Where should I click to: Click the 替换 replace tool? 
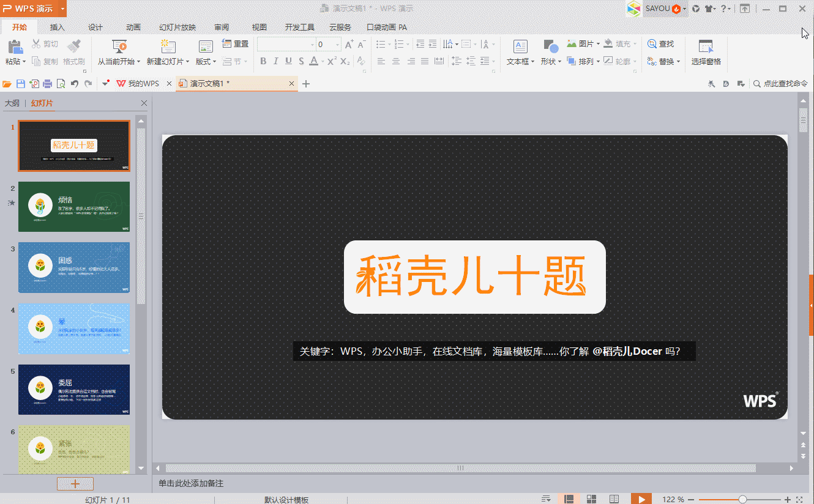664,61
